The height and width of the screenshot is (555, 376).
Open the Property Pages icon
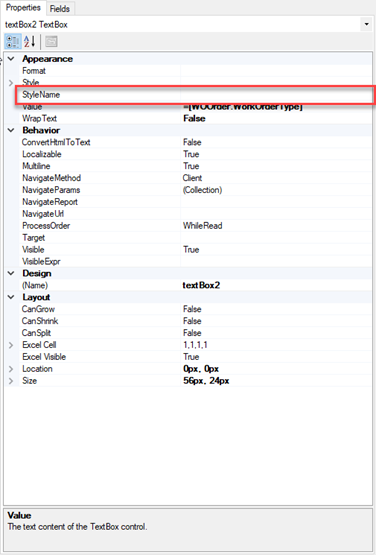tap(51, 41)
